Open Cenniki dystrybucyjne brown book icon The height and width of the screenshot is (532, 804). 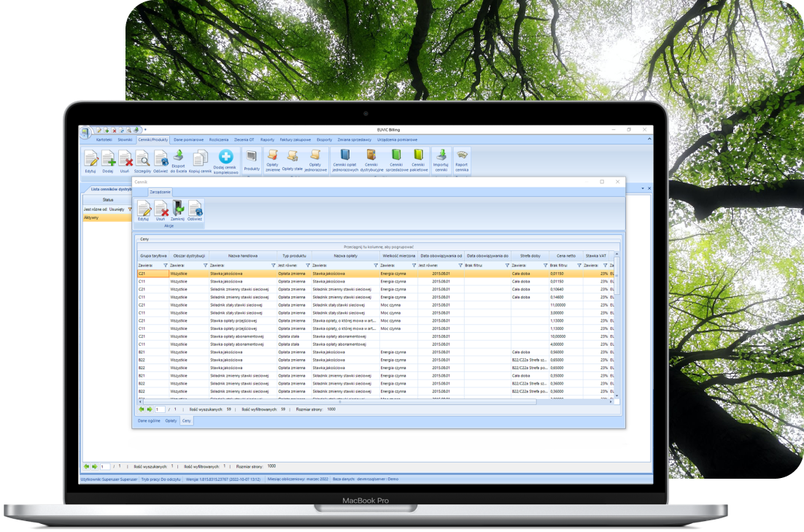(x=371, y=155)
